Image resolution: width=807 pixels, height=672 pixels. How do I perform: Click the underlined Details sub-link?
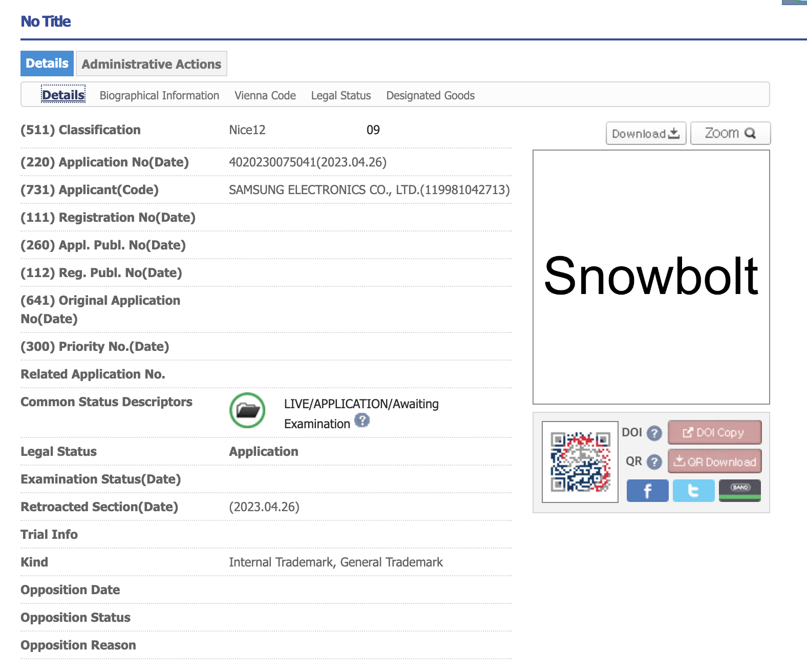63,95
